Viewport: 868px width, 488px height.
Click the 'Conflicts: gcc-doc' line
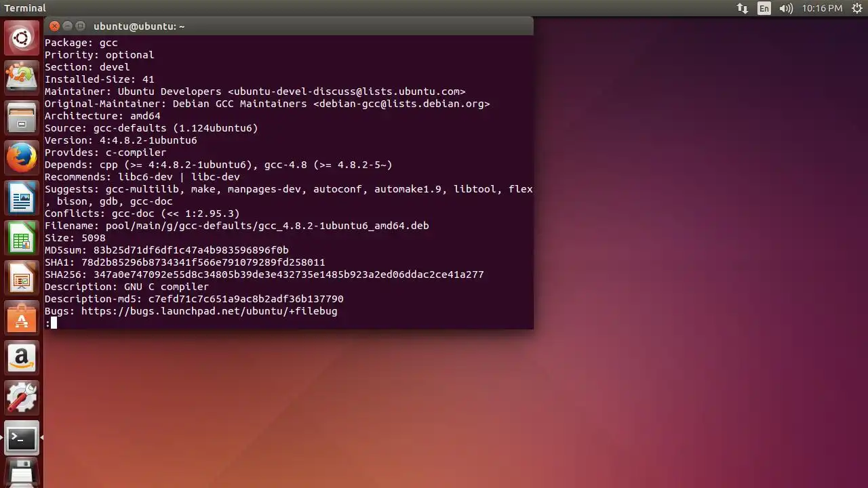point(142,213)
